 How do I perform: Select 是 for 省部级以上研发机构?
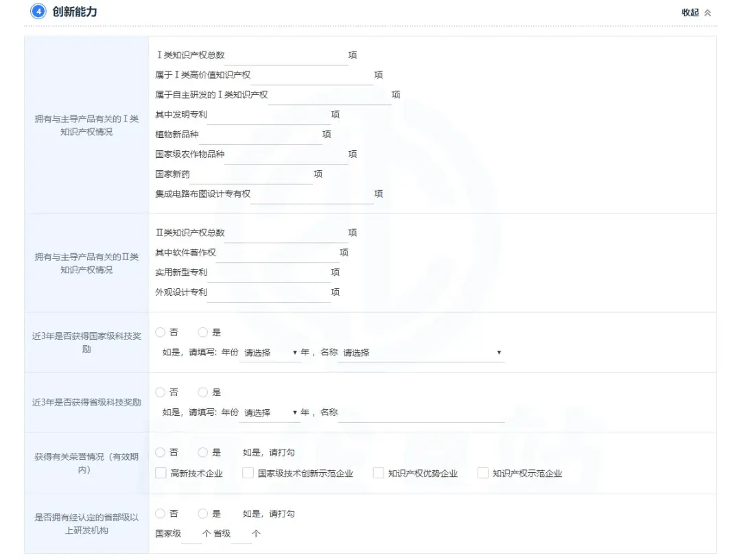[202, 514]
